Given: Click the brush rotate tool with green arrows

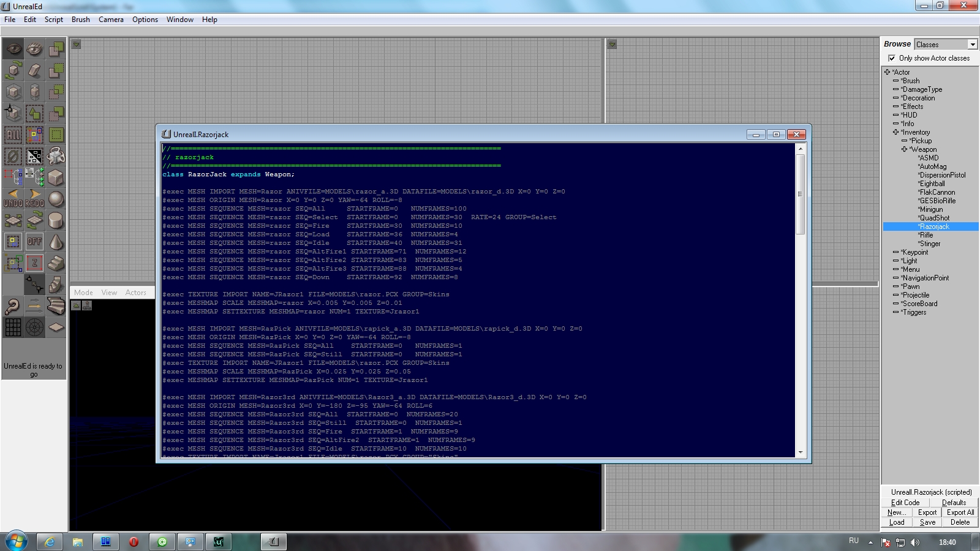Looking at the screenshot, I should pos(13,70).
